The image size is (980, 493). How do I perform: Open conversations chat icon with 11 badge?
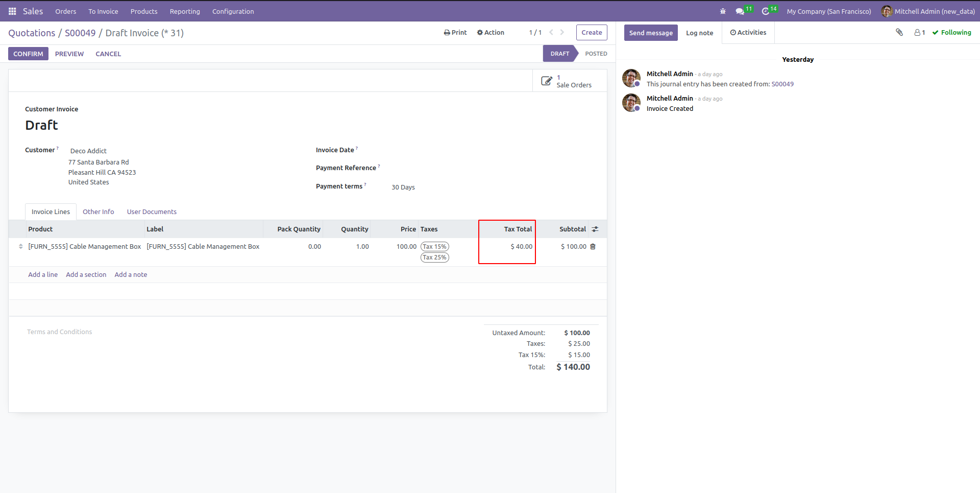point(744,11)
